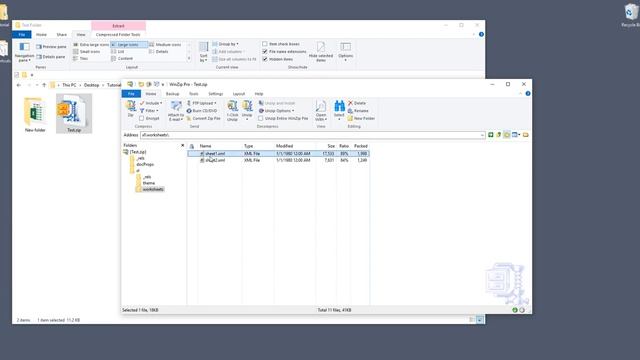The image size is (640, 360).
Task: Click Details pane in File Explorer ribbon
Action: pos(51,57)
